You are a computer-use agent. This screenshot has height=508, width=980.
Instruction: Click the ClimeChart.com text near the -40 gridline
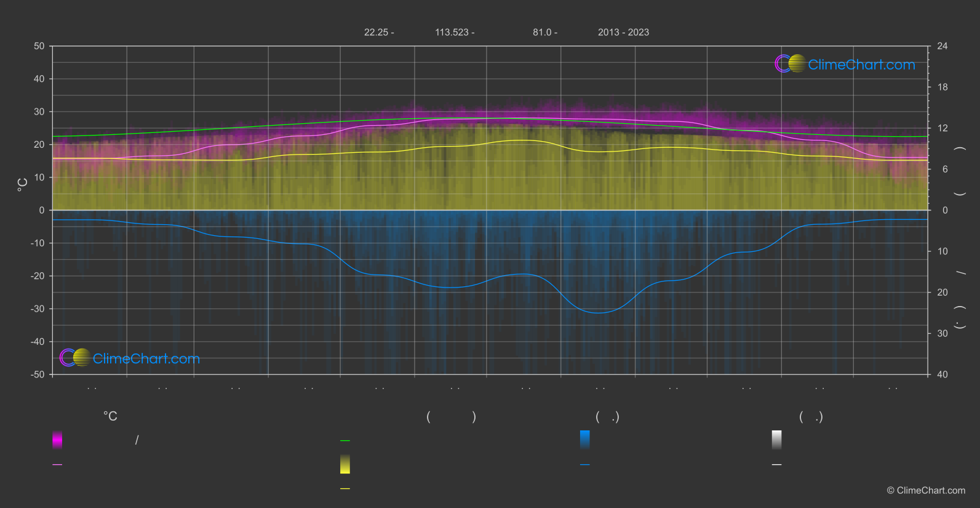coord(146,359)
